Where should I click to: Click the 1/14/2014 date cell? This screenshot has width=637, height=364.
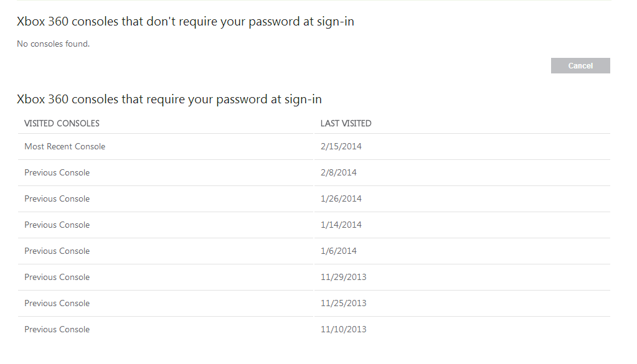click(x=341, y=225)
